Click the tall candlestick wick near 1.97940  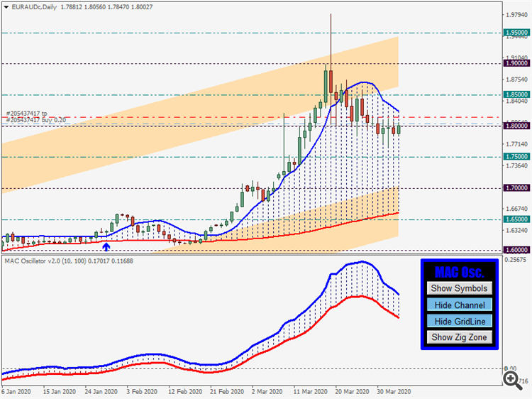click(x=331, y=42)
